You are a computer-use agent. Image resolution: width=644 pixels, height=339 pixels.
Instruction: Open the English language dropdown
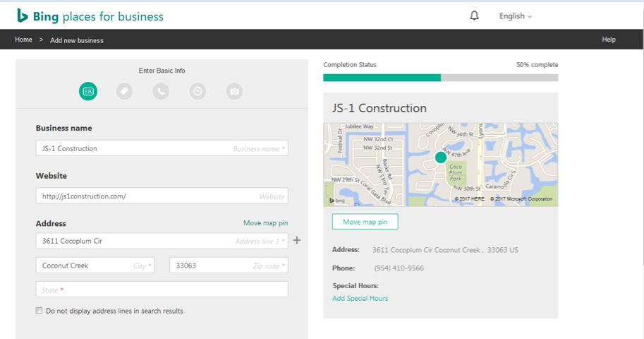(515, 16)
